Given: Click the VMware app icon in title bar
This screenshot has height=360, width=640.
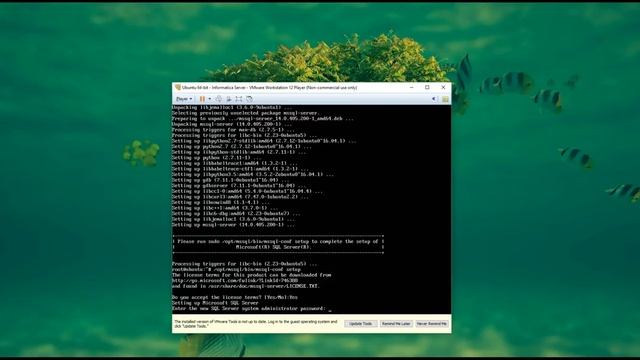Looking at the screenshot, I should (178, 87).
